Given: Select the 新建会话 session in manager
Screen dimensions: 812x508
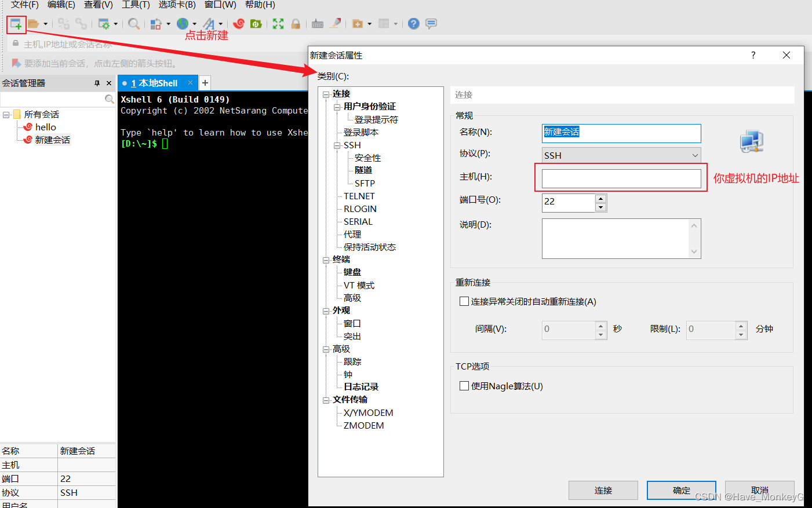Looking at the screenshot, I should (x=52, y=140).
